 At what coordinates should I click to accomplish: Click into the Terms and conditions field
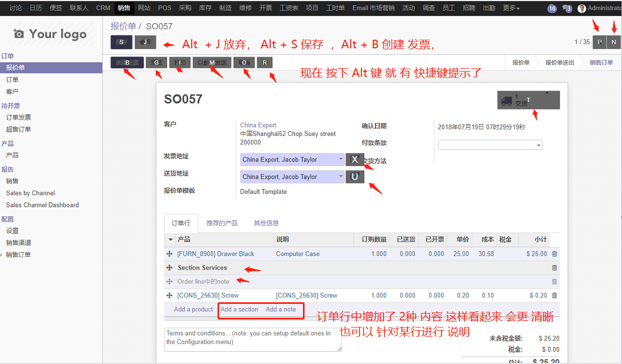[x=252, y=339]
